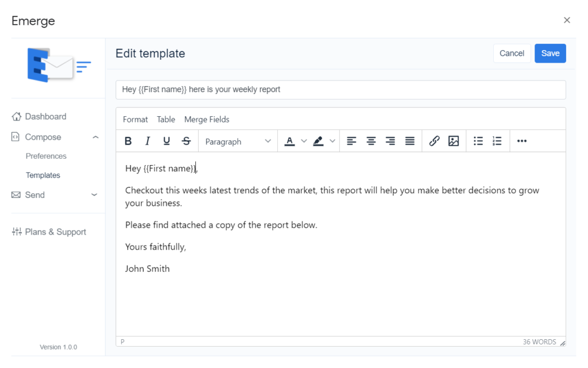
Task: Apply the highlight background color
Action: (x=319, y=141)
